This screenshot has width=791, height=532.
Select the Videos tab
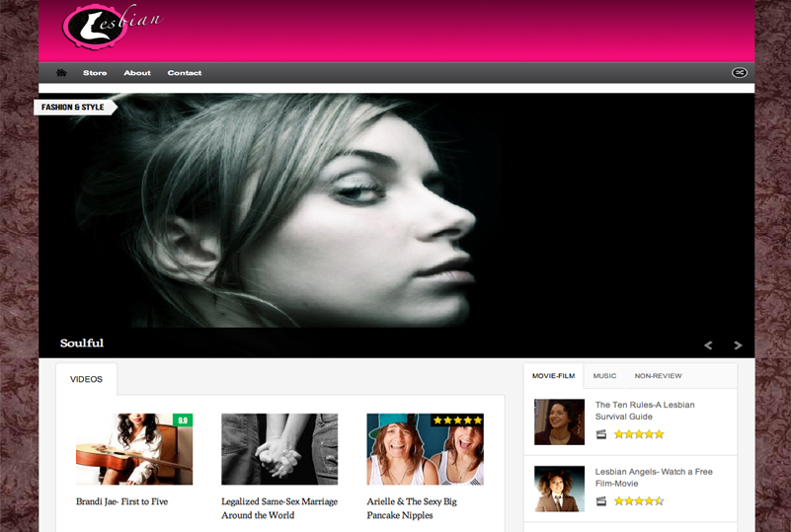point(86,379)
